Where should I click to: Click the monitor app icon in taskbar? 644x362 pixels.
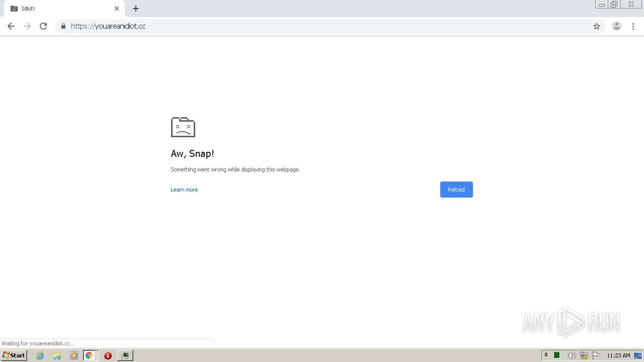125,355
